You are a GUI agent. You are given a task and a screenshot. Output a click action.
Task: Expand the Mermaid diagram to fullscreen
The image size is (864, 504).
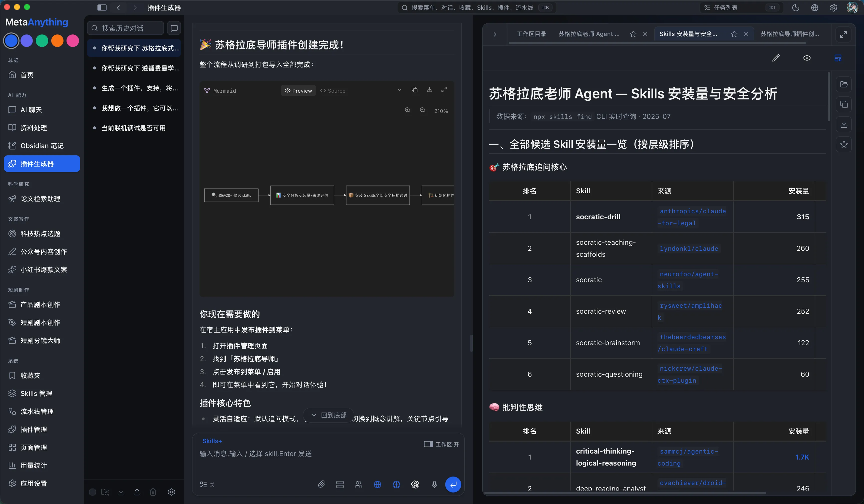(444, 90)
